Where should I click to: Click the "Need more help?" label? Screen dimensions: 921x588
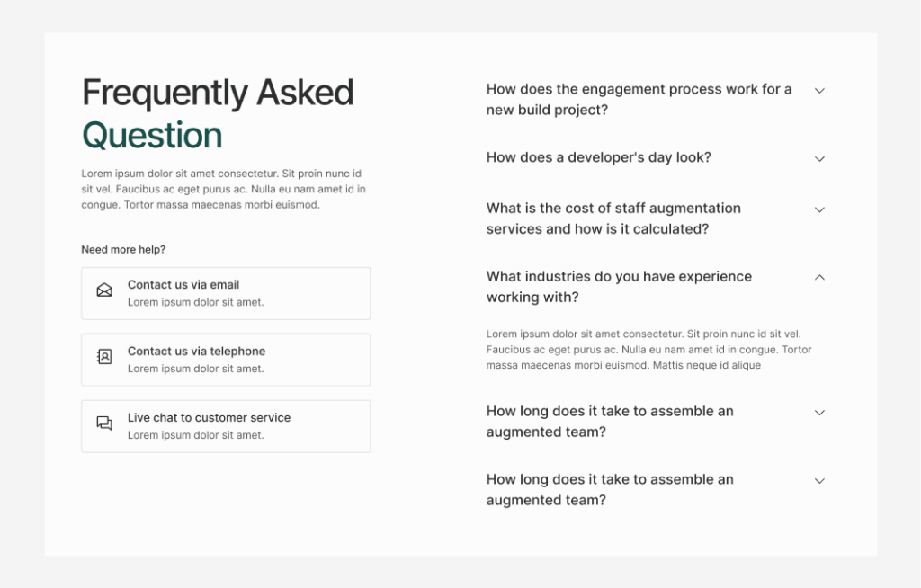(123, 250)
